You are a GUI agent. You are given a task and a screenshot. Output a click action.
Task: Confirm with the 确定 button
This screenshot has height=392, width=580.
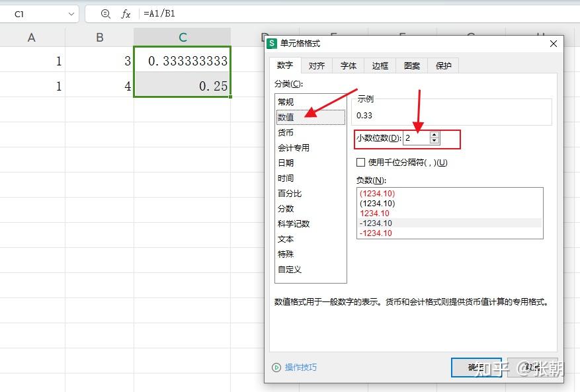click(476, 368)
